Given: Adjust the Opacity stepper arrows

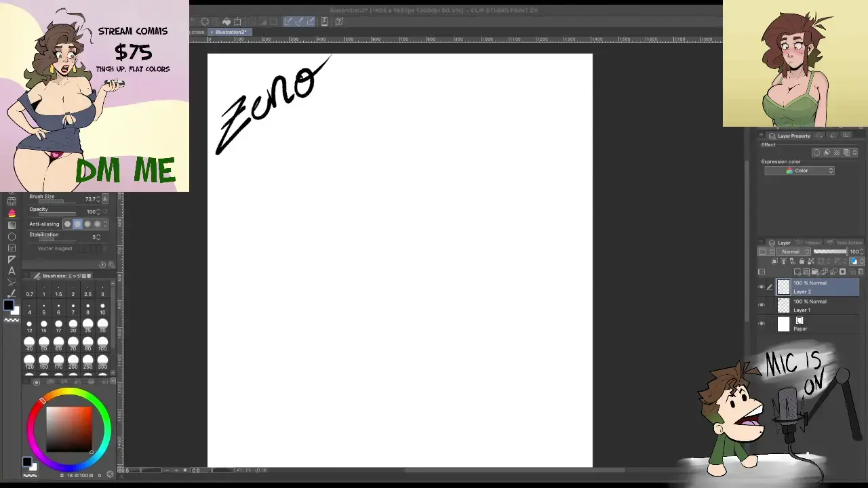Looking at the screenshot, I should coord(98,211).
